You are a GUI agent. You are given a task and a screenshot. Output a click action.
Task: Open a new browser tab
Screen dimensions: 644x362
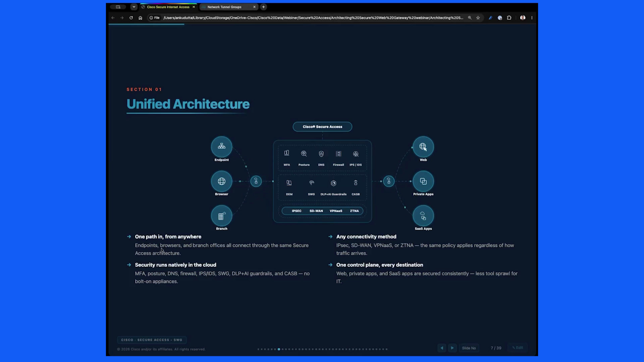(x=264, y=7)
